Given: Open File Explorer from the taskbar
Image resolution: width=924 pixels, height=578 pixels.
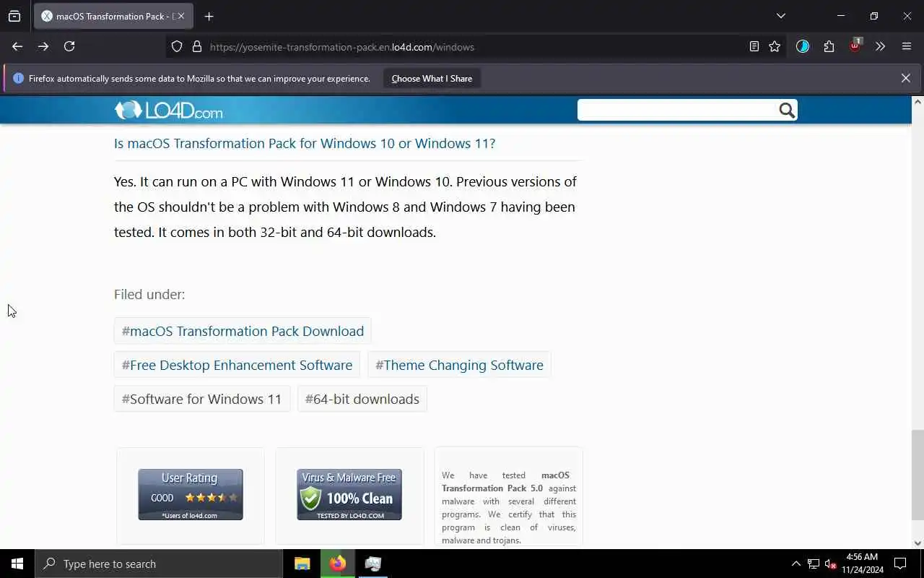Looking at the screenshot, I should click(302, 564).
